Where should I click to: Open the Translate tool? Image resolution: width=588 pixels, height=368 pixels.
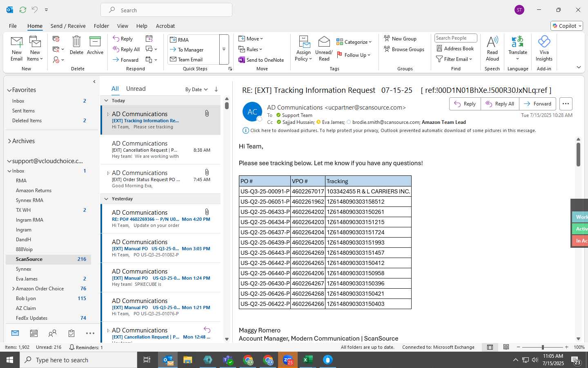(x=518, y=49)
